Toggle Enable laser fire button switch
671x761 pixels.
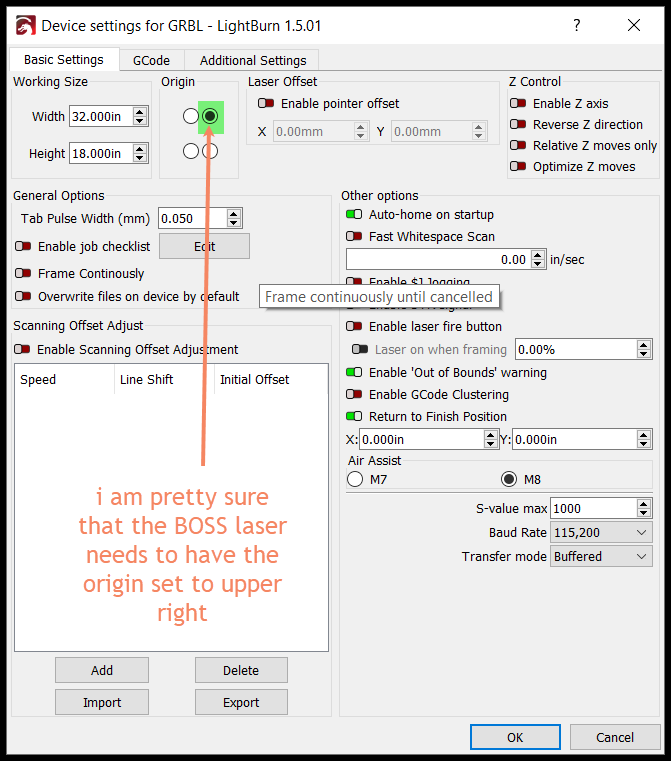[x=354, y=326]
